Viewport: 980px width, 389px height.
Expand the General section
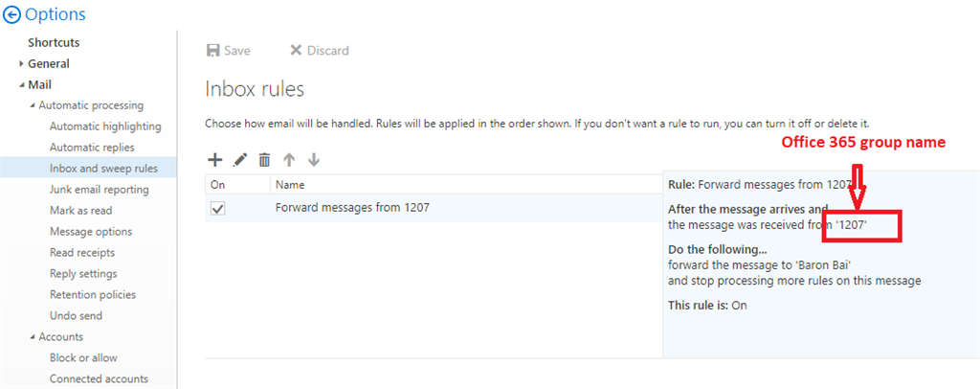[x=22, y=64]
